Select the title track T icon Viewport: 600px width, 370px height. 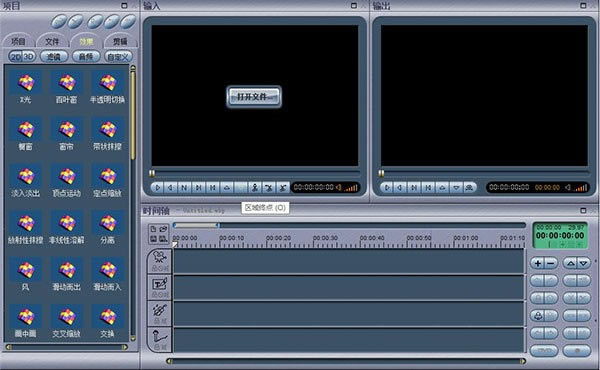point(160,284)
